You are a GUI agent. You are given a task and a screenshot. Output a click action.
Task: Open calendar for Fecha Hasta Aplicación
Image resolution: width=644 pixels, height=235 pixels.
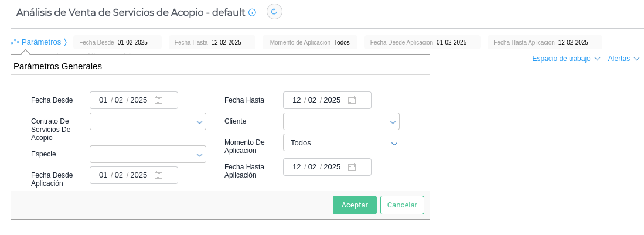pos(352,167)
